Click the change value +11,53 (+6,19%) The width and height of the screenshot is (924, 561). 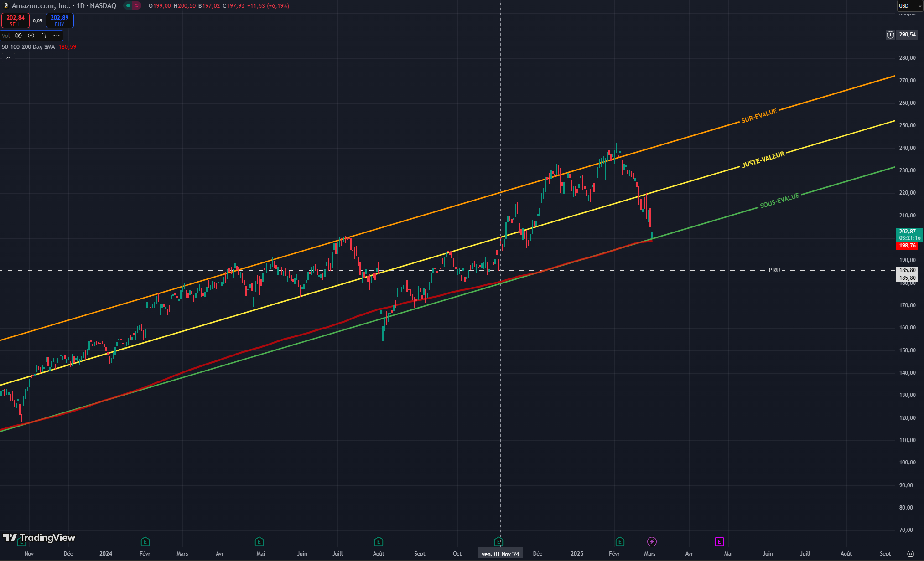[x=268, y=6]
